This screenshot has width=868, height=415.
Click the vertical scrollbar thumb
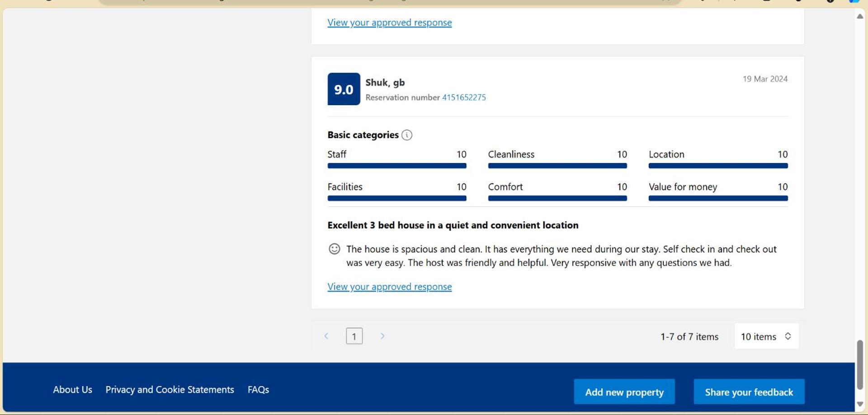pyautogui.click(x=860, y=364)
